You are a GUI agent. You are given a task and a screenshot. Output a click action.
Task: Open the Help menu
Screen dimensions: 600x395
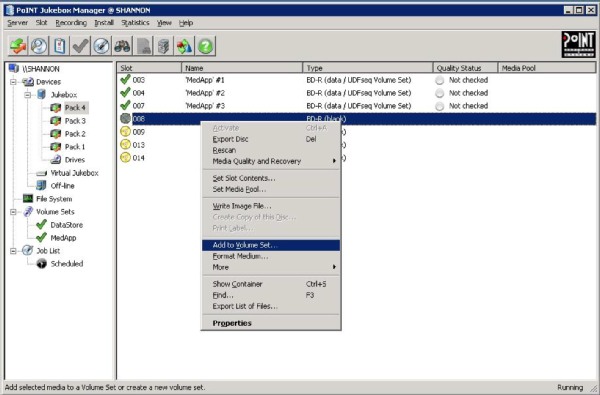pyautogui.click(x=186, y=23)
